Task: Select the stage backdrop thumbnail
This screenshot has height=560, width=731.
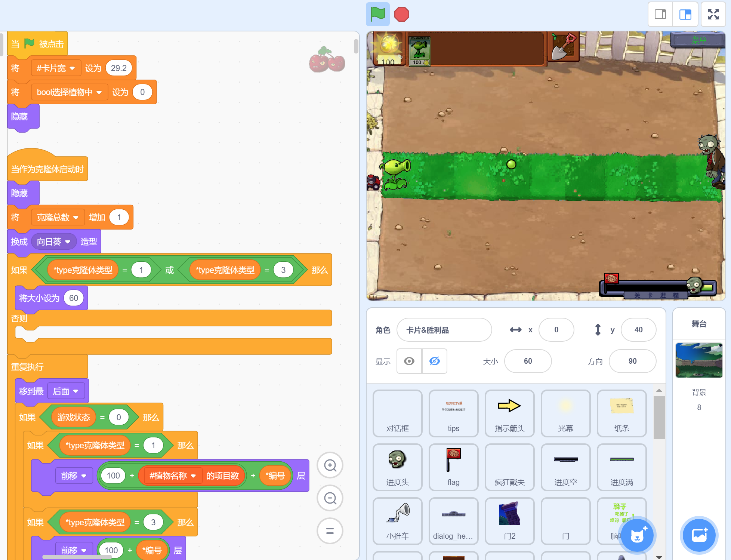Action: [699, 360]
